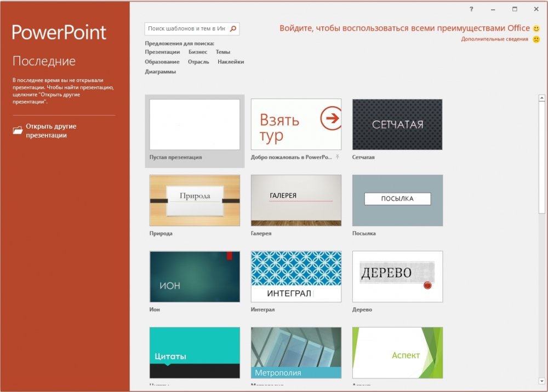The width and height of the screenshot is (548, 392).
Task: Choose the Ион theme template
Action: (x=195, y=276)
